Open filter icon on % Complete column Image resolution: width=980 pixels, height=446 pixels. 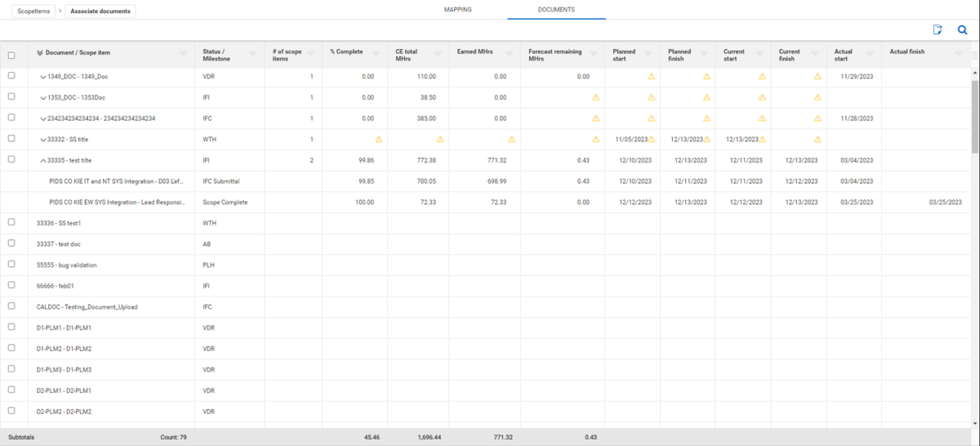click(376, 55)
